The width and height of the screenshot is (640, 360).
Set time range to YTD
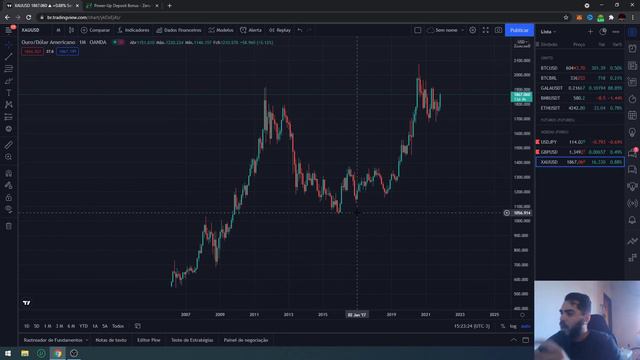(x=83, y=326)
